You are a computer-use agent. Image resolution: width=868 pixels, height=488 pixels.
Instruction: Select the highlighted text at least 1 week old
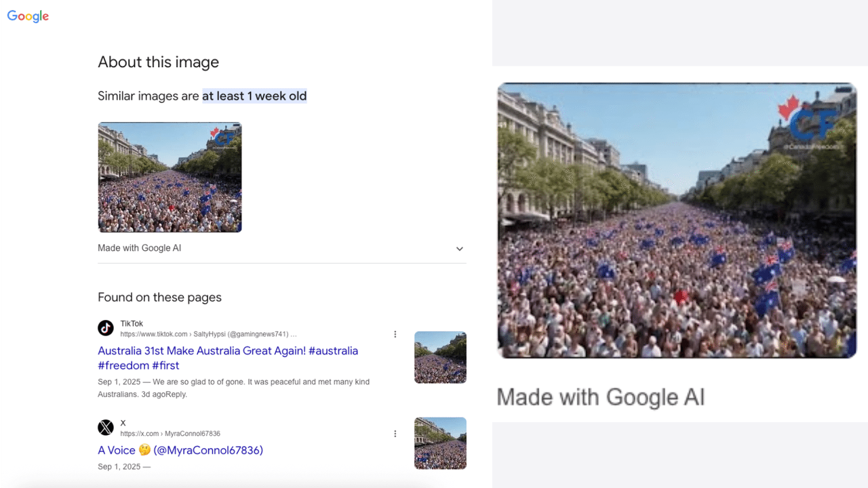254,96
